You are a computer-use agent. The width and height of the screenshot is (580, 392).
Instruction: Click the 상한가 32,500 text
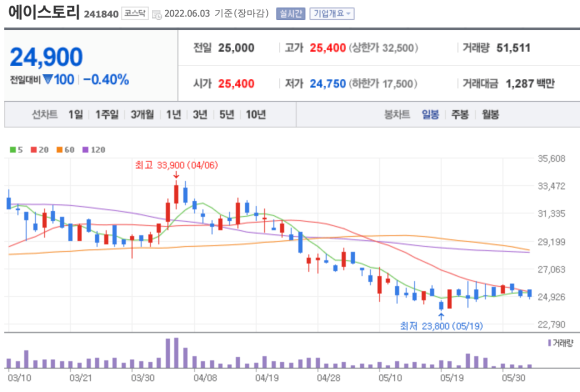383,48
